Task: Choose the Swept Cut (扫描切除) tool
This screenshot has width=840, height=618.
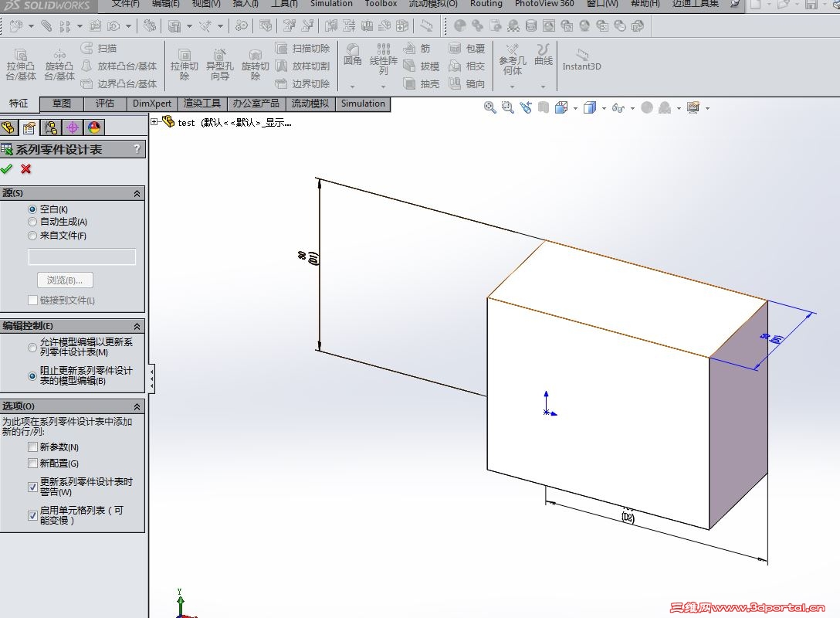Action: 303,48
